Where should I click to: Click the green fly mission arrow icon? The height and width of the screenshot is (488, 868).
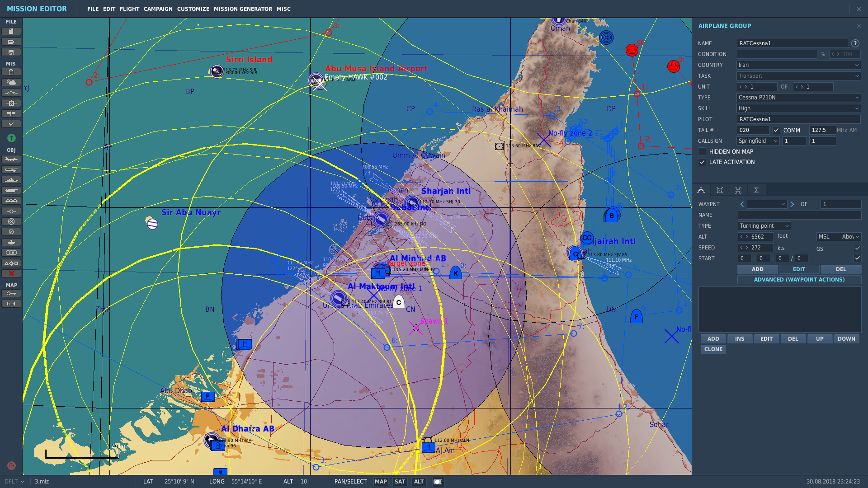[11, 138]
